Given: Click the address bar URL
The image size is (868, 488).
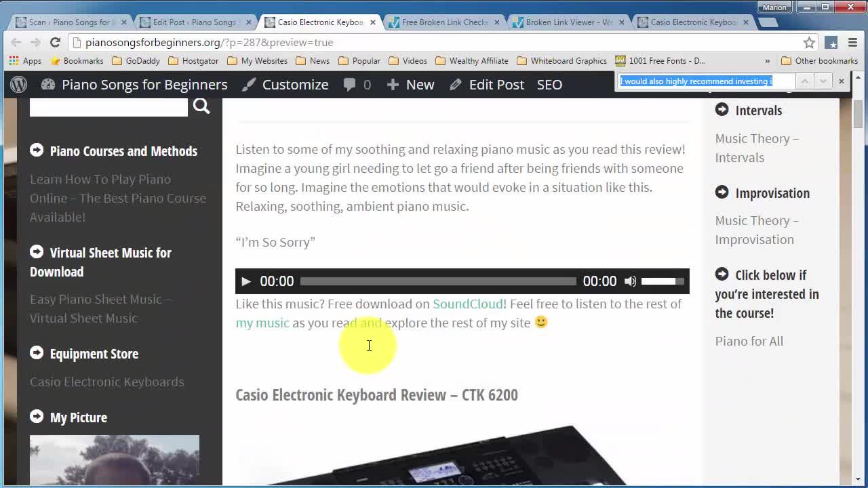Looking at the screenshot, I should (x=209, y=42).
